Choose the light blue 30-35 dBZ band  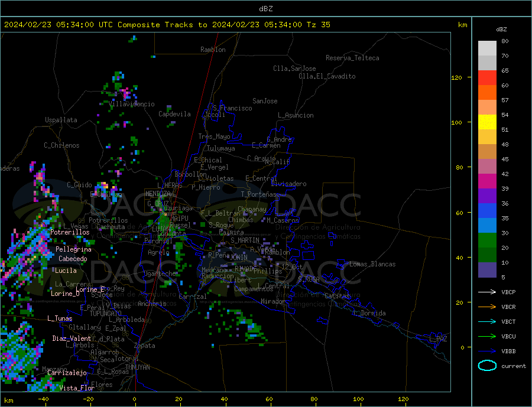pyautogui.click(x=487, y=226)
